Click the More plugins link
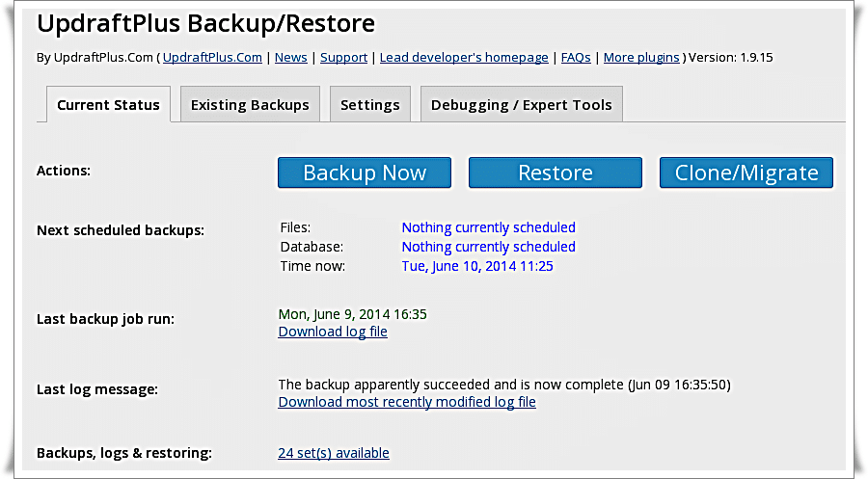 pyautogui.click(x=641, y=58)
